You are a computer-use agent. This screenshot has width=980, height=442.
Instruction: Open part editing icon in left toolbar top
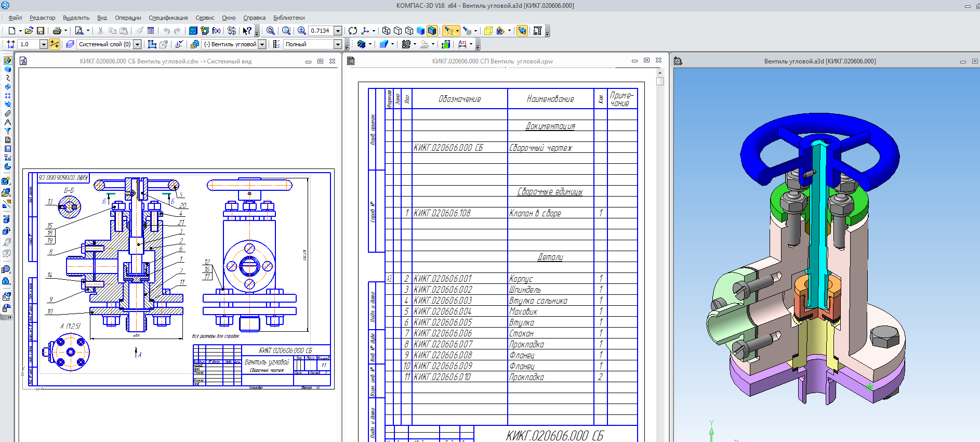coord(7,60)
